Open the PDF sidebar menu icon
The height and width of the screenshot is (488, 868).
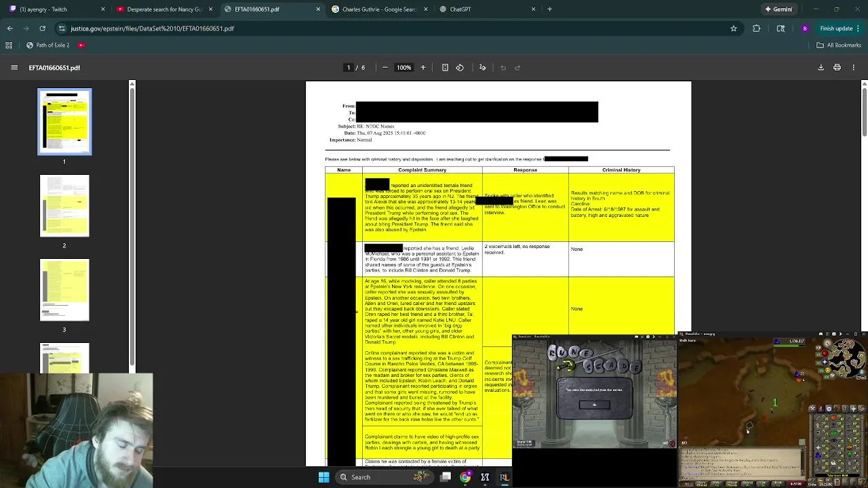(x=14, y=68)
